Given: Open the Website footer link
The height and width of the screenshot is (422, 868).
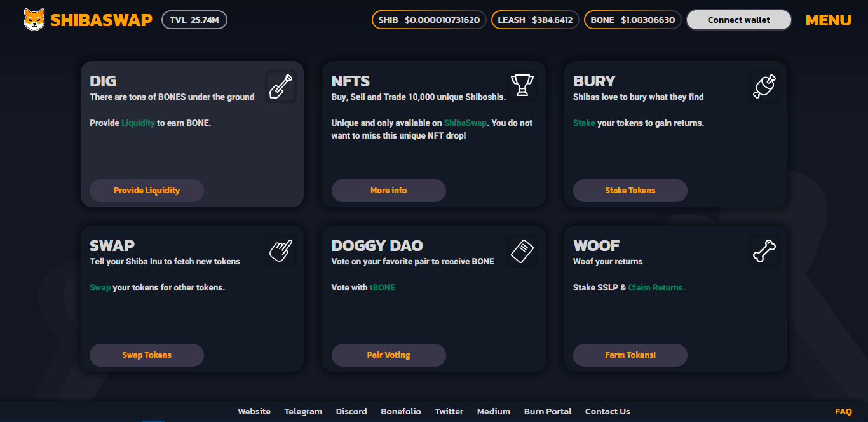Looking at the screenshot, I should pyautogui.click(x=254, y=411).
